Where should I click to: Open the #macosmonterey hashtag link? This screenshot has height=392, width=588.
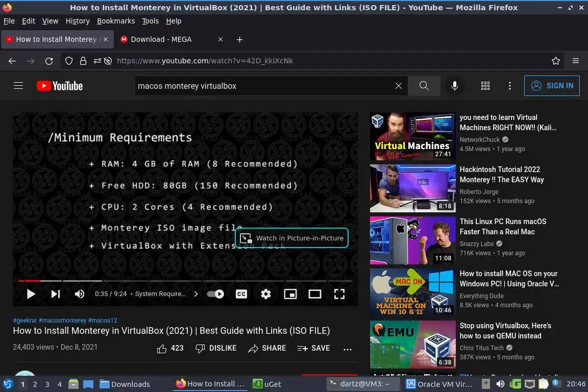tap(63, 321)
